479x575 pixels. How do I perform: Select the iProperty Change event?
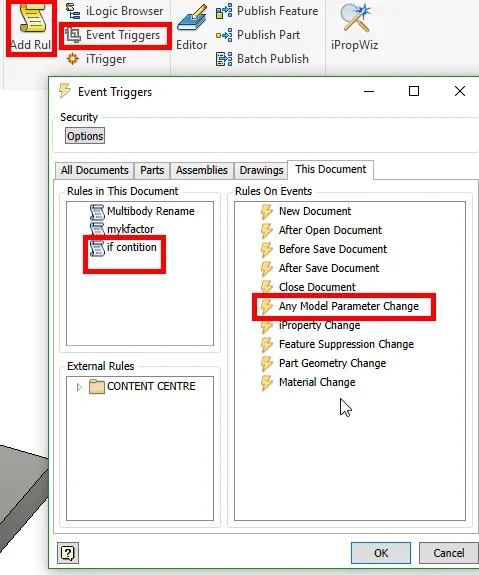(310, 325)
